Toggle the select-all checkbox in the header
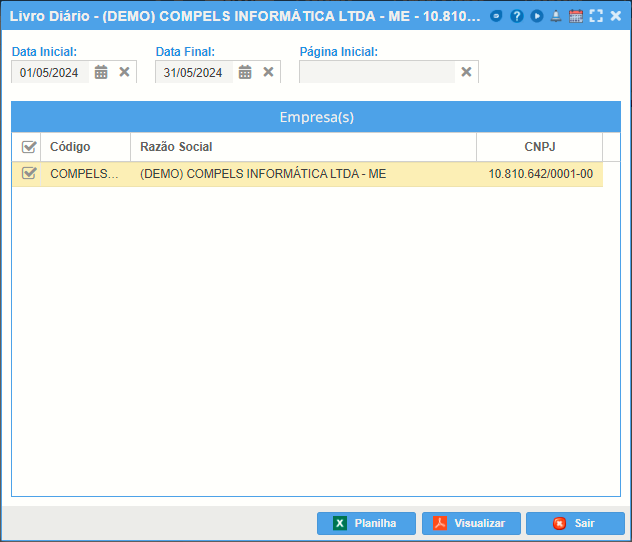The height and width of the screenshot is (542, 632). (29, 147)
